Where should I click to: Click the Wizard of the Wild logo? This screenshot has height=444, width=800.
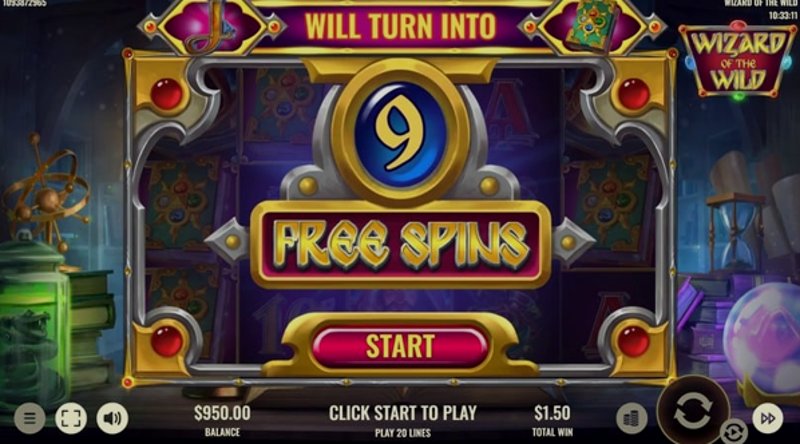[x=737, y=61]
